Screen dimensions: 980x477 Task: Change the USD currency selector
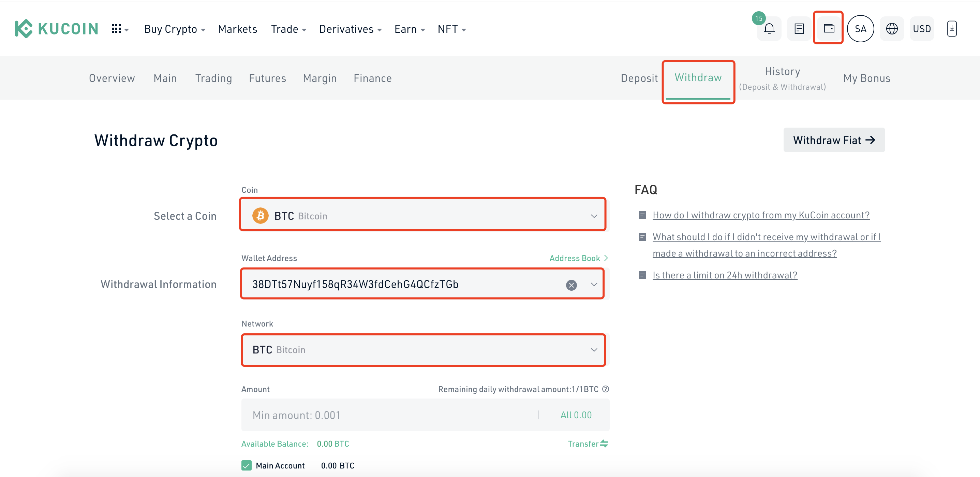click(922, 29)
